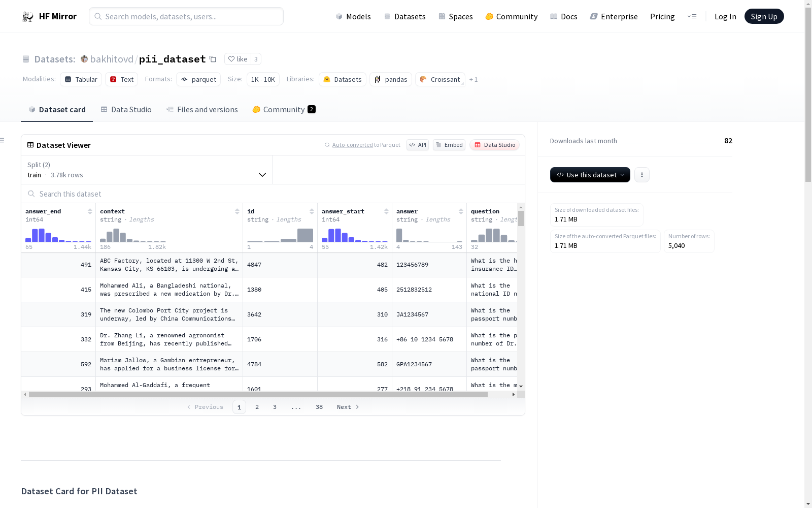812x508 pixels.
Task: Switch to the Data Studio tab
Action: (x=126, y=110)
